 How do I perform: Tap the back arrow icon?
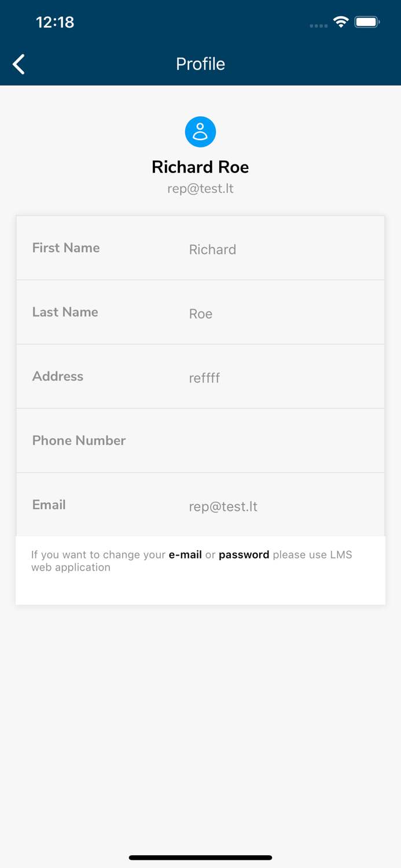tap(19, 64)
